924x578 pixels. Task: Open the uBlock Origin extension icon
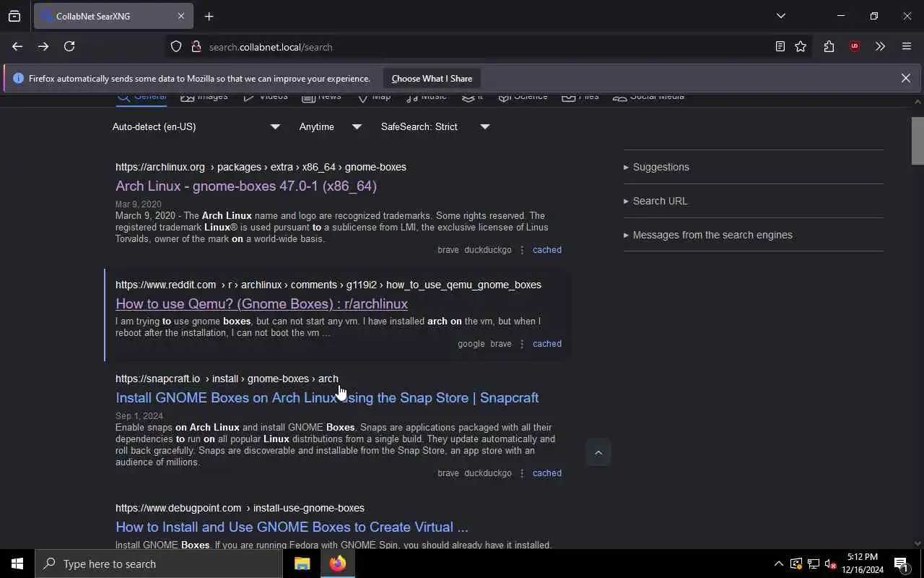click(x=855, y=46)
